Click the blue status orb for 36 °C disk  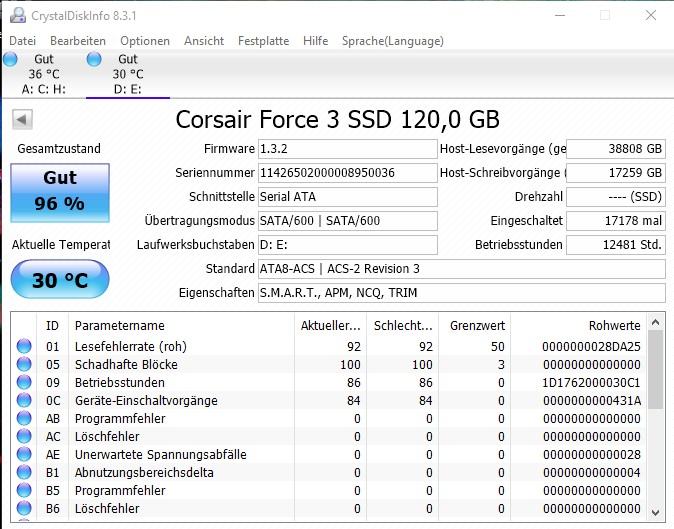pyautogui.click(x=10, y=59)
